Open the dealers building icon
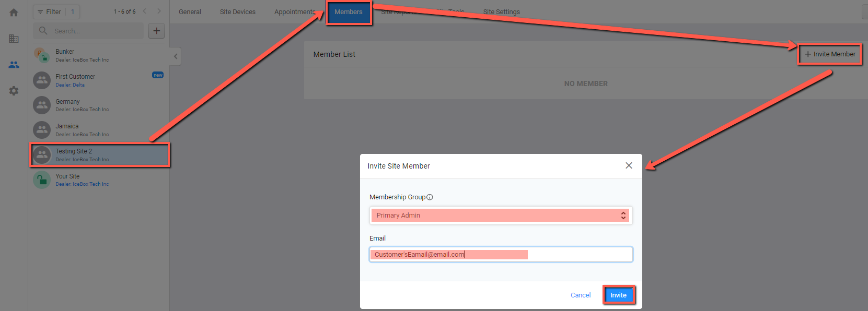The height and width of the screenshot is (311, 868). 14,39
